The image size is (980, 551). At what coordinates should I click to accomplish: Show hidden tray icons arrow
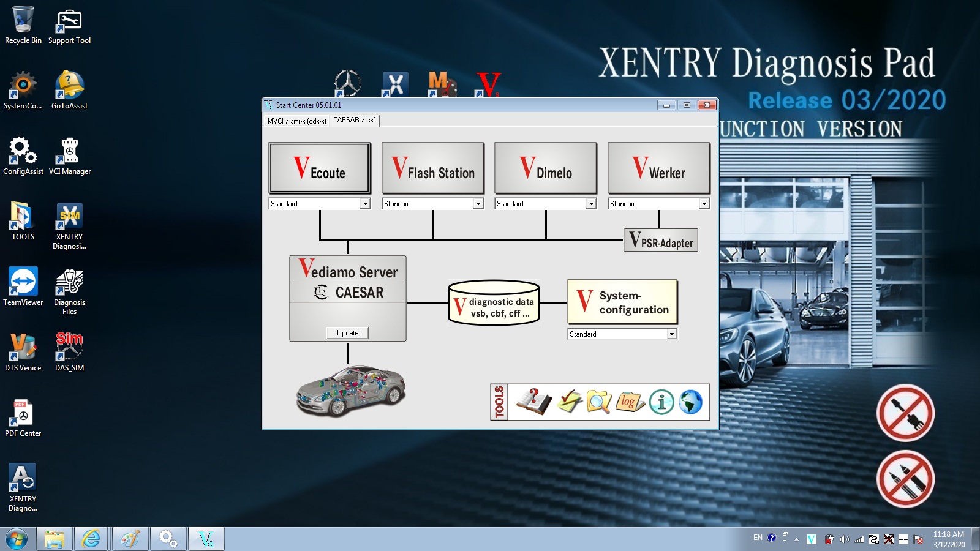click(x=796, y=539)
